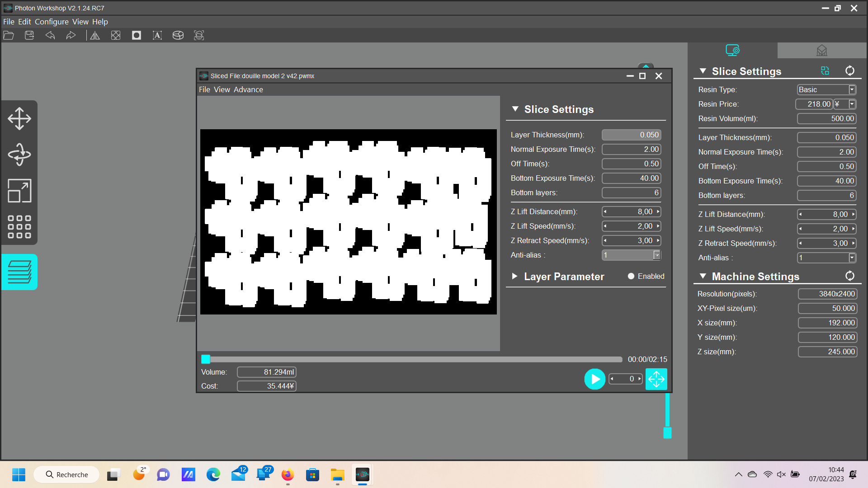
Task: Click the layer preview progress slider handle
Action: (206, 359)
